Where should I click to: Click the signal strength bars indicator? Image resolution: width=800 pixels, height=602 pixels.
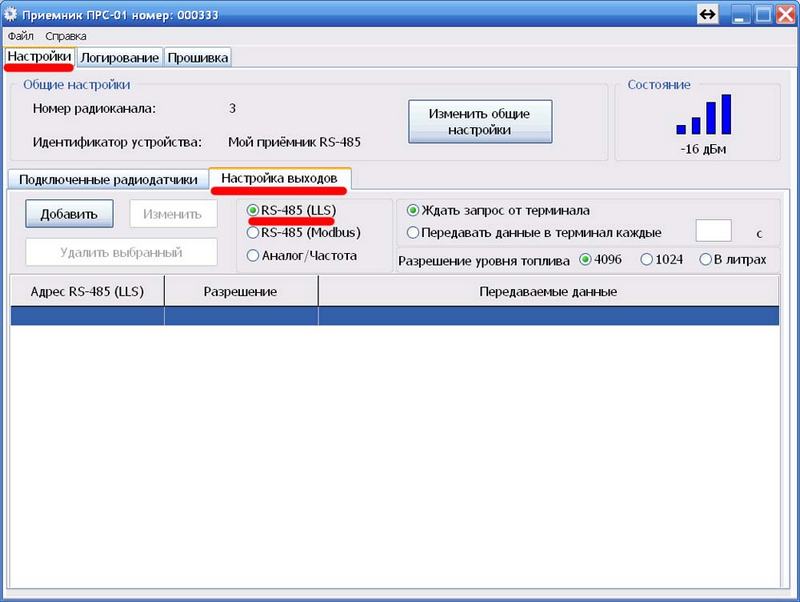(x=704, y=114)
